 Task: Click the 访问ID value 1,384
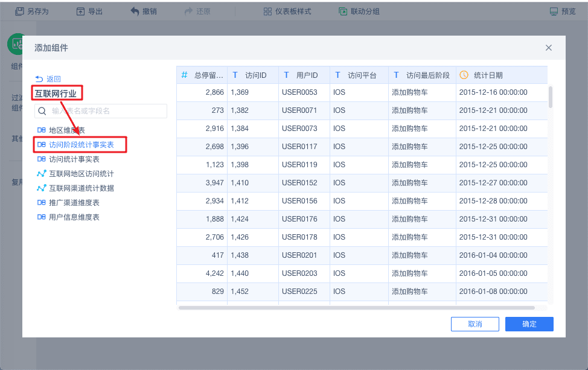pos(240,129)
